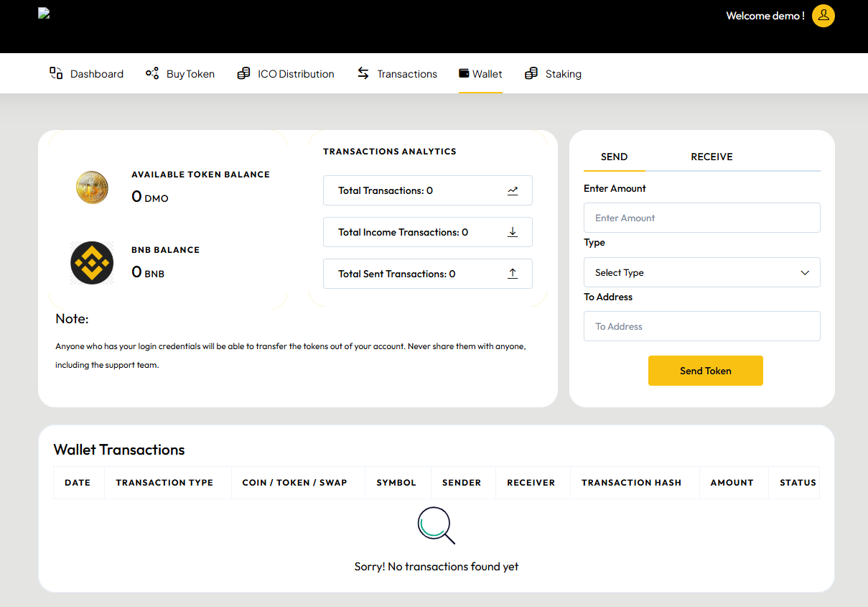
Task: Click the gold token coin image
Action: click(92, 187)
